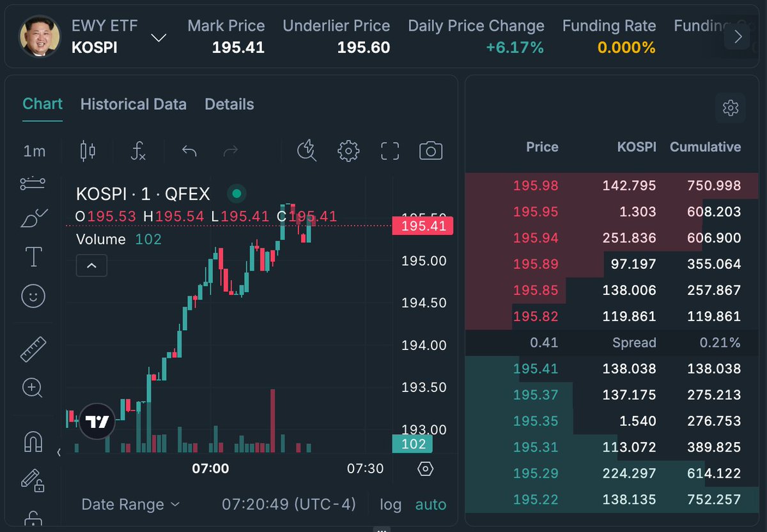Collapse the drawing toolbar side arrow
767x532 pixels.
tap(59, 452)
